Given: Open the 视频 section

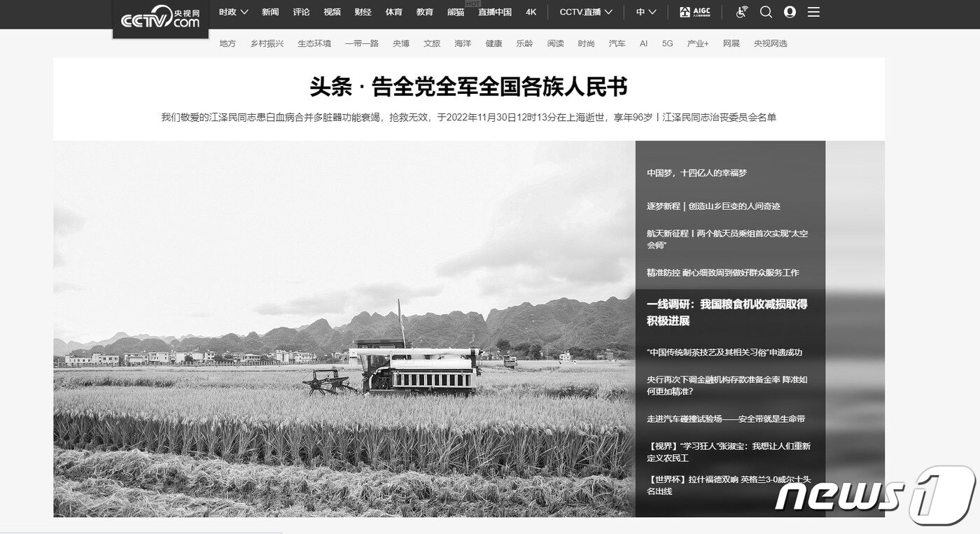Looking at the screenshot, I should (332, 12).
